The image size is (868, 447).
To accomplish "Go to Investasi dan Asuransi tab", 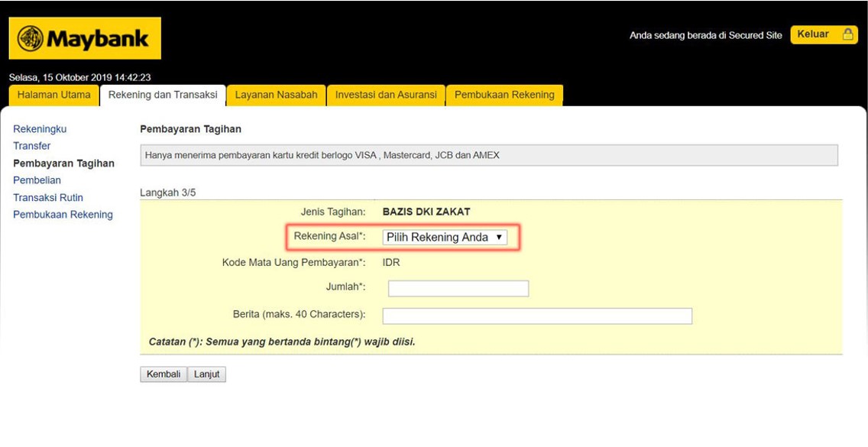I will pyautogui.click(x=386, y=95).
